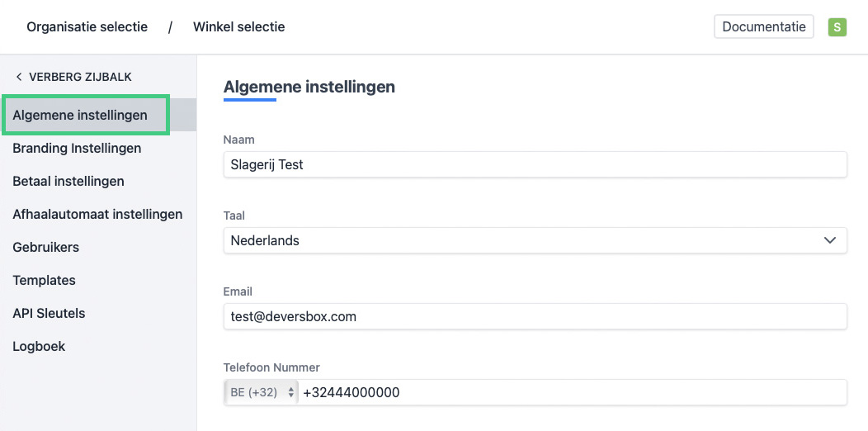The height and width of the screenshot is (431, 868).
Task: Click the green S user avatar
Action: [x=837, y=27]
